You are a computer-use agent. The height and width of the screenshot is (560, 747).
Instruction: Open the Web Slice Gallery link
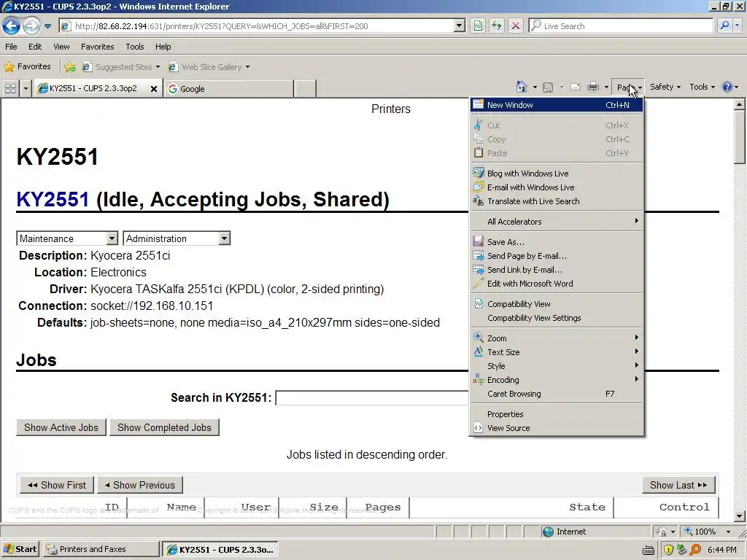tap(209, 67)
